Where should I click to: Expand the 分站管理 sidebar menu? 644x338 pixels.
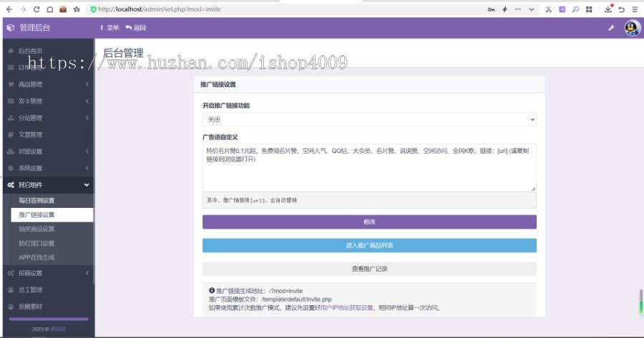tap(49, 118)
